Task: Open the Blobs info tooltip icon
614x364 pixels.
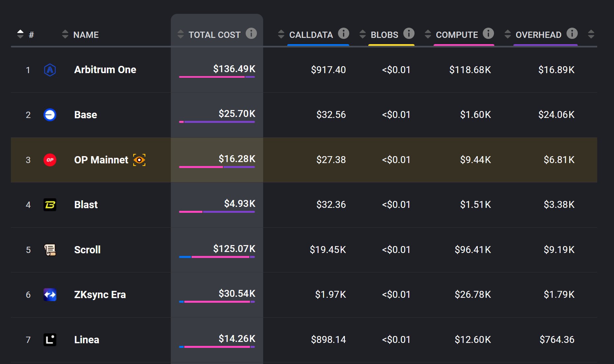Action: point(409,33)
